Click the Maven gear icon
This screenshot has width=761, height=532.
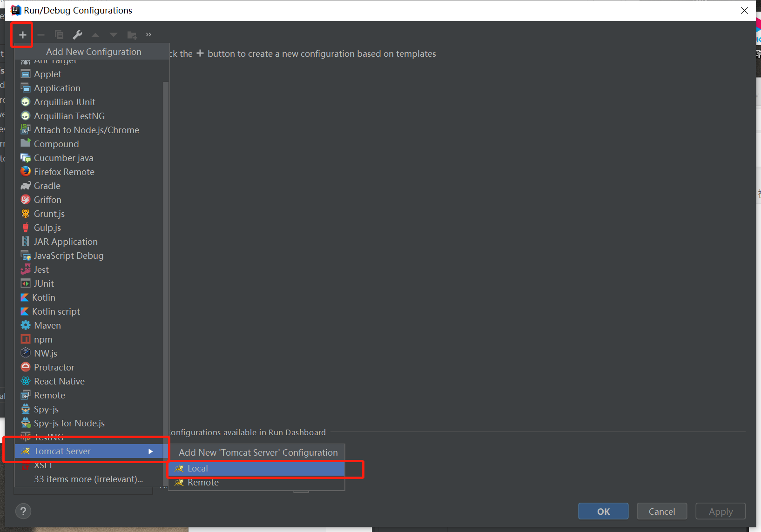pos(26,325)
